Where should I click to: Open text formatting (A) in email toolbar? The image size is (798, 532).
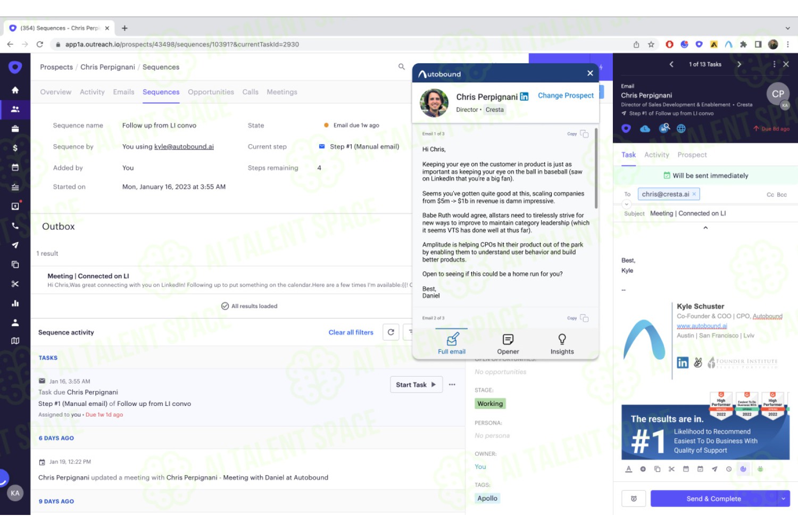[x=628, y=469]
